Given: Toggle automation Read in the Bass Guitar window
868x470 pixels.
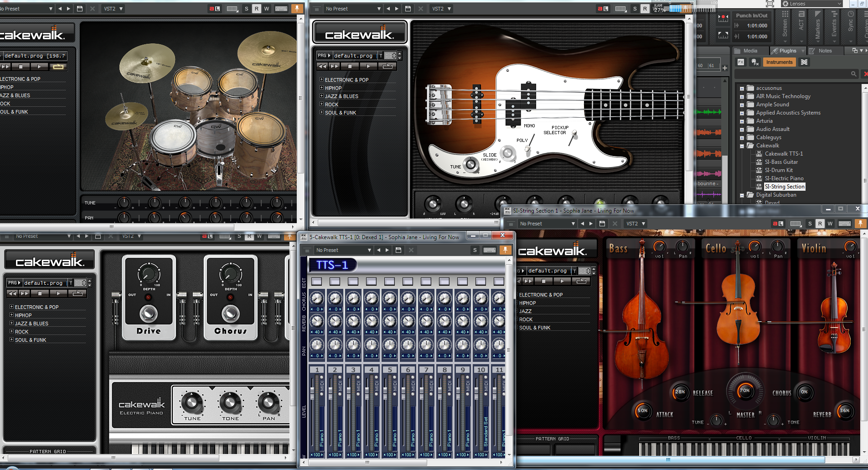Looking at the screenshot, I should (645, 9).
